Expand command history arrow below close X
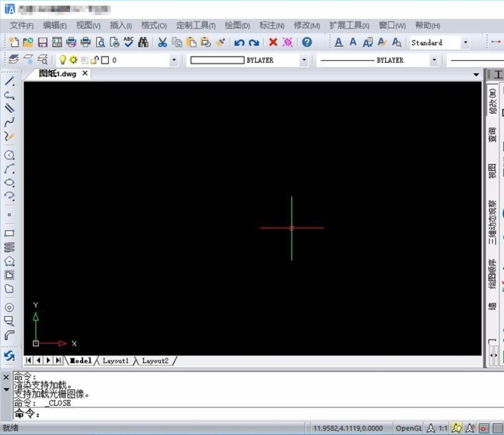Screen dimensions: 504x435 (x=6, y=389)
